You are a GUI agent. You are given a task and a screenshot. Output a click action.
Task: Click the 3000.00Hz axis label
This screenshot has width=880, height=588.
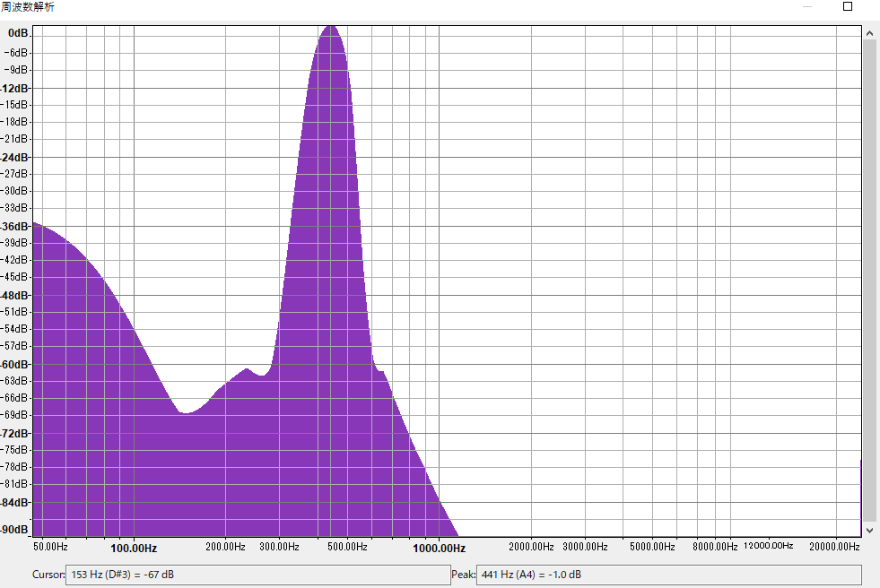pos(586,547)
